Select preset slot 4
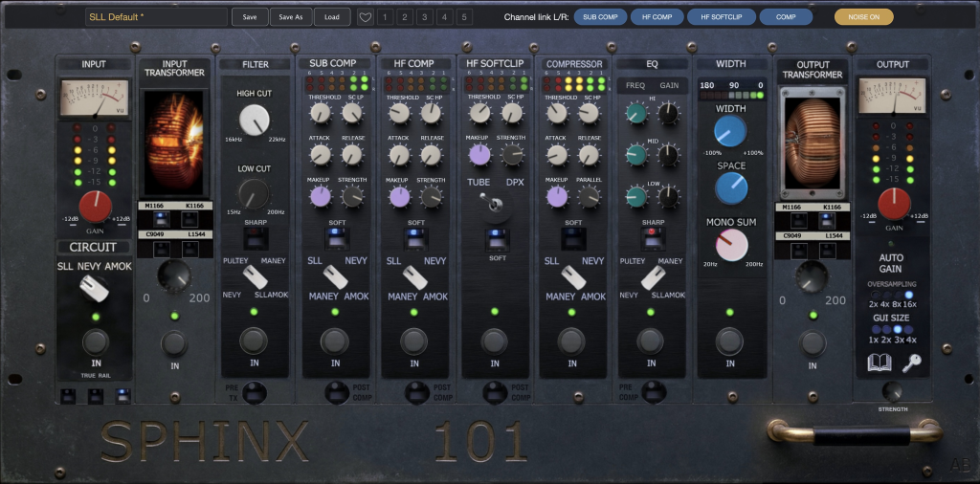 click(x=444, y=17)
